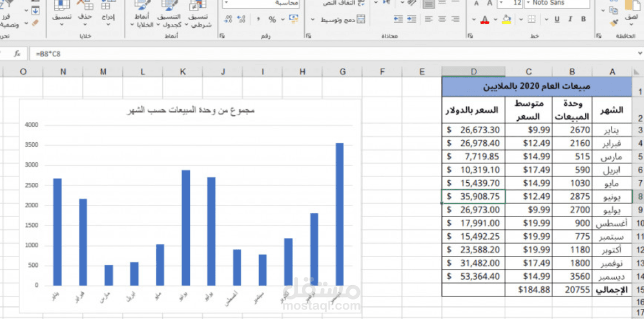644x319 pixels.
Task: Select the title cell مبيعات العام 2020 بالملايين
Action: 537,86
